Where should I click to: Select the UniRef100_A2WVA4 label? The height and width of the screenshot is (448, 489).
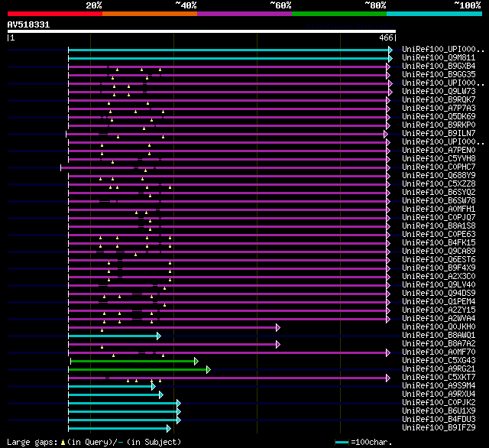coord(439,319)
